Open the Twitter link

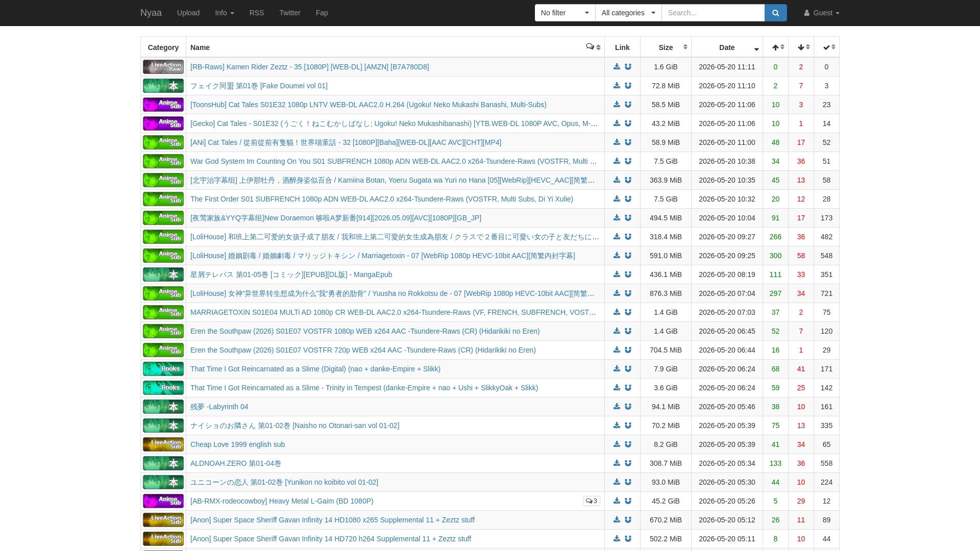290,13
